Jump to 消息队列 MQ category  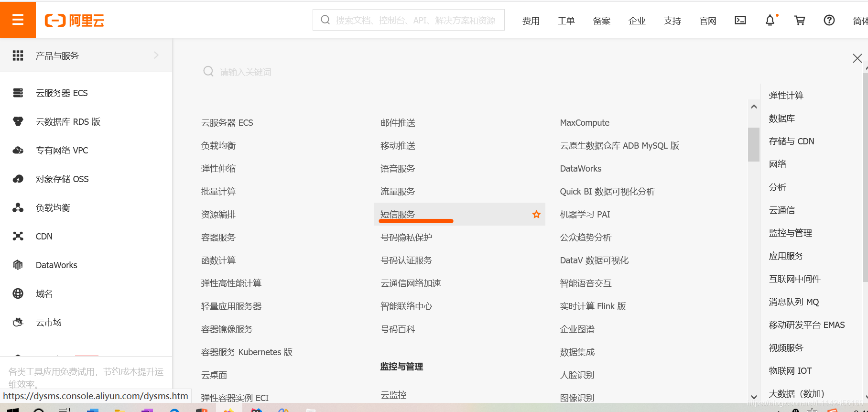(794, 302)
